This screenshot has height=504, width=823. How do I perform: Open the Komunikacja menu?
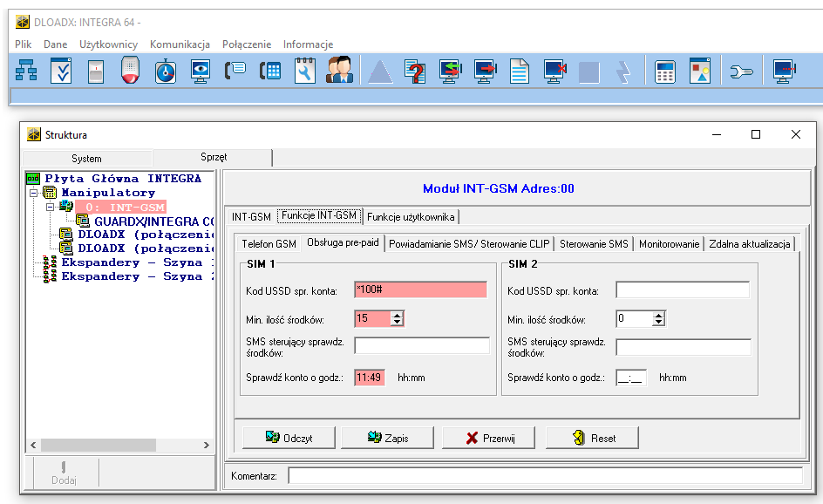coord(180,44)
